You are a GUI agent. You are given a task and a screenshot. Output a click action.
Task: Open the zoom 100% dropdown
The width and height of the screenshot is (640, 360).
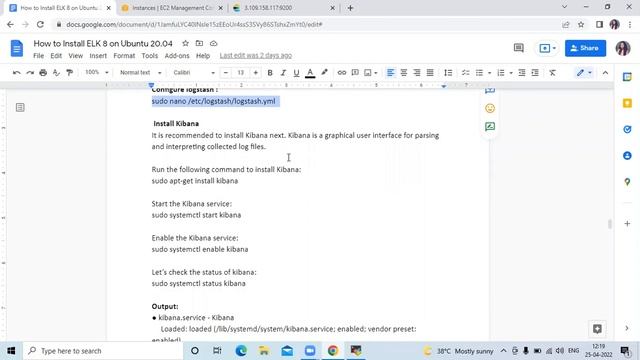(x=96, y=73)
